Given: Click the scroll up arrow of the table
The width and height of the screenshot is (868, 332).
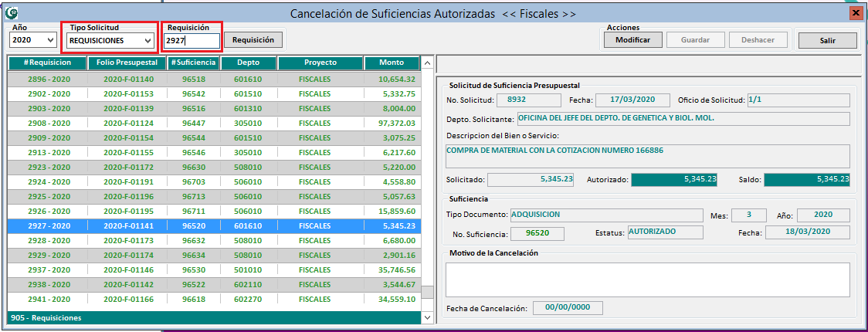Looking at the screenshot, I should (x=426, y=63).
